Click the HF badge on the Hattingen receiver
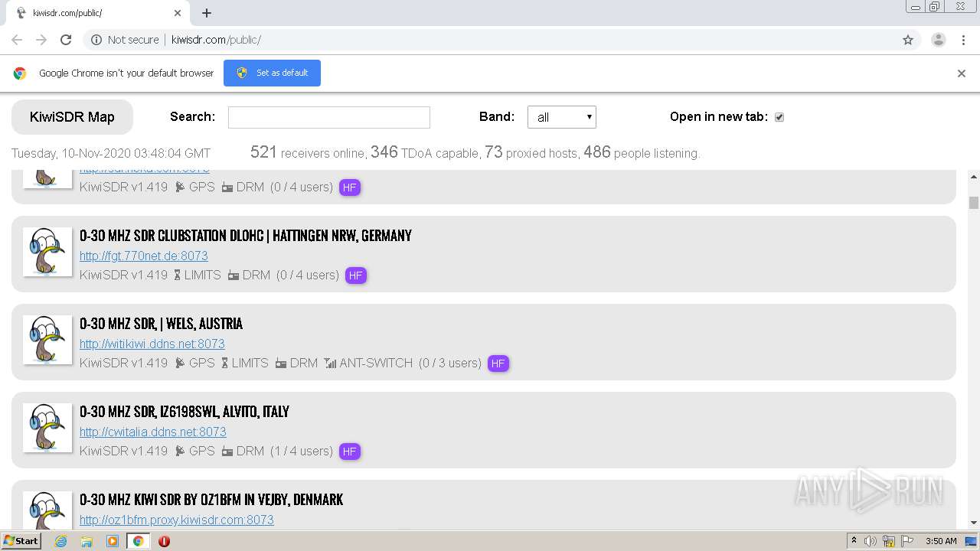Screen dimensions: 980x551 [355, 275]
